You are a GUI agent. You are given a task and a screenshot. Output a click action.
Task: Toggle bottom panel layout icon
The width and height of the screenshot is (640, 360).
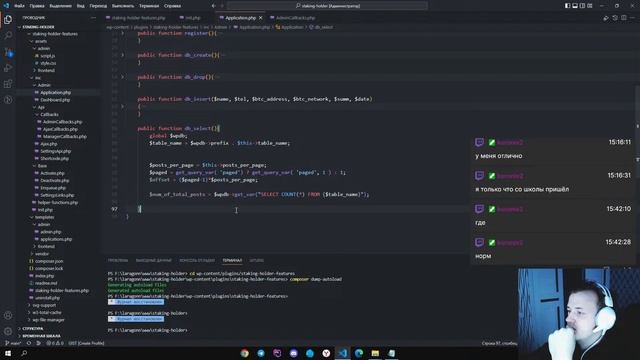[575, 6]
